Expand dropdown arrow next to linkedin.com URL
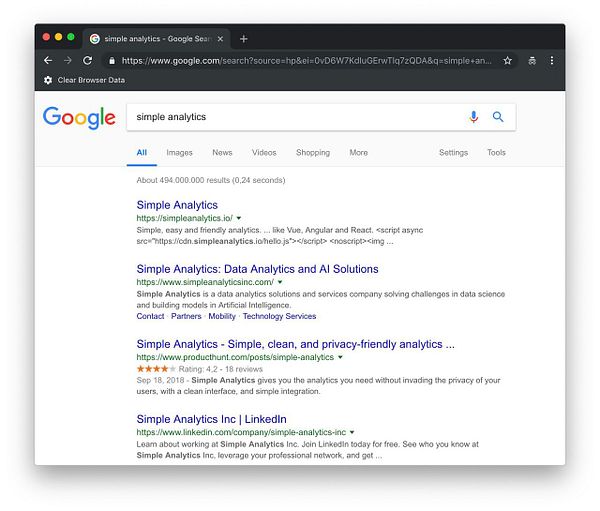Image resolution: width=600 pixels, height=511 pixels. 352,432
